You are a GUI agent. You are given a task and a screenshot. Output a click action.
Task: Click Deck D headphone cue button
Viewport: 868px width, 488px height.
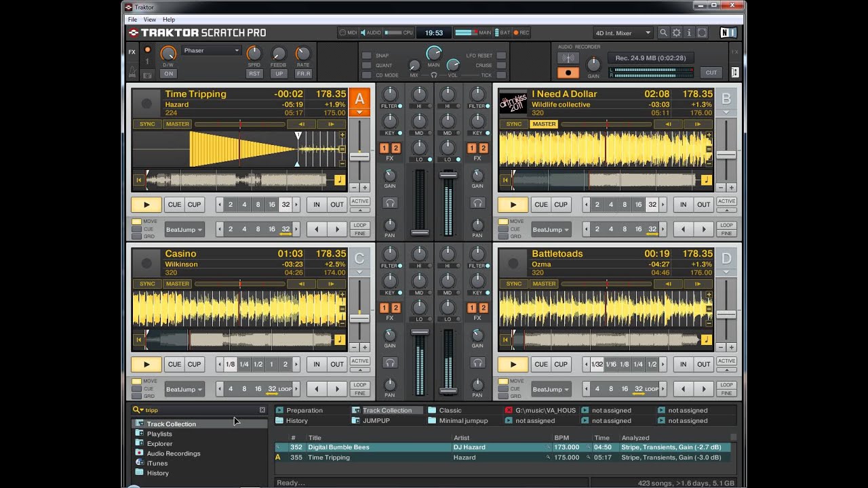(477, 363)
